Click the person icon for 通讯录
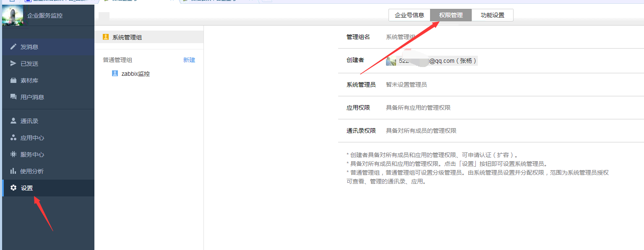 point(13,121)
